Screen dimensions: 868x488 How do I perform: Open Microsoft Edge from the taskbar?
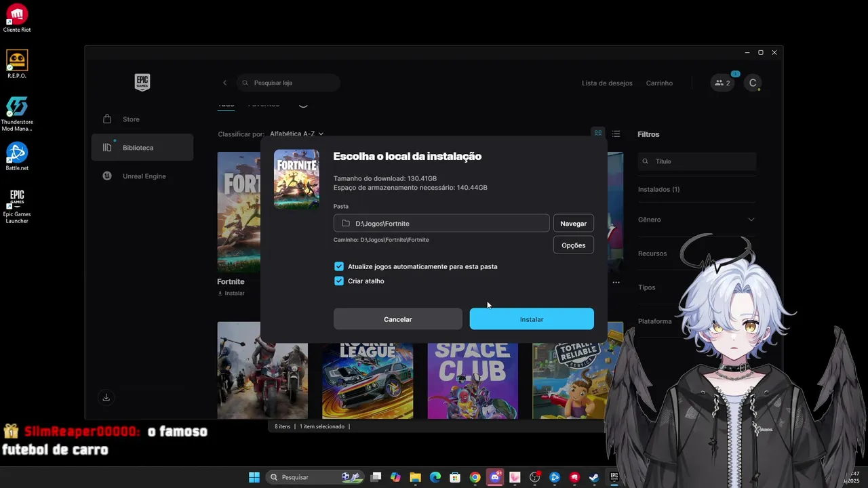tap(435, 477)
